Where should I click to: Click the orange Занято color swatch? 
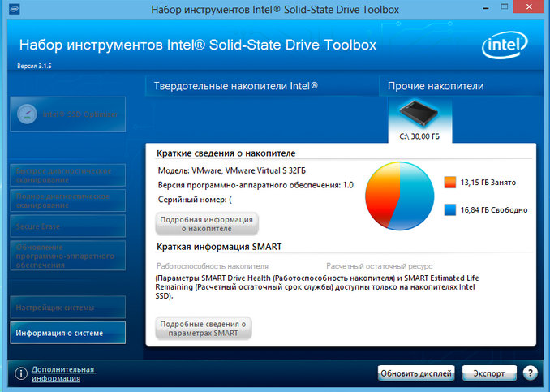[450, 183]
